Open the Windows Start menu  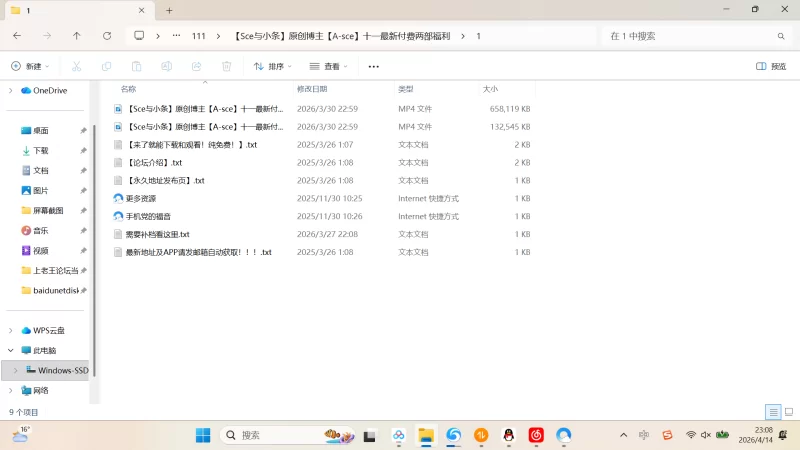[x=203, y=435]
